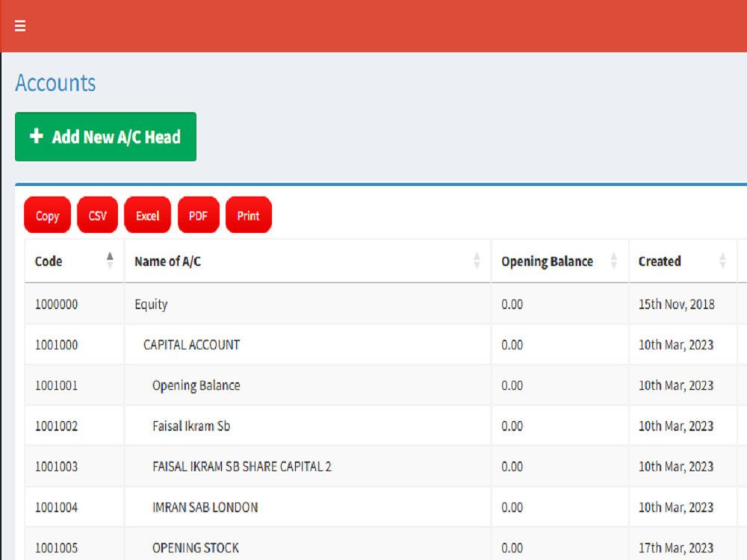
Task: Sort by Code column header
Action: [74, 261]
